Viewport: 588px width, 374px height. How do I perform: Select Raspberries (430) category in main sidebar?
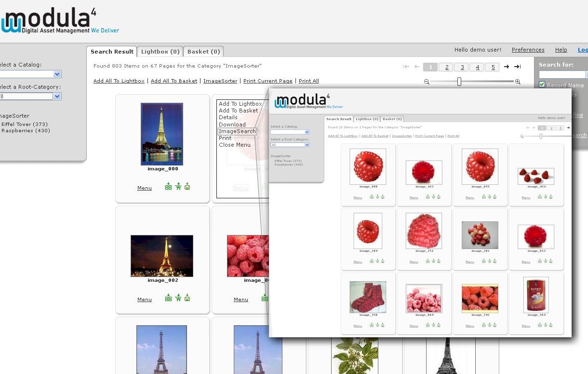[26, 130]
